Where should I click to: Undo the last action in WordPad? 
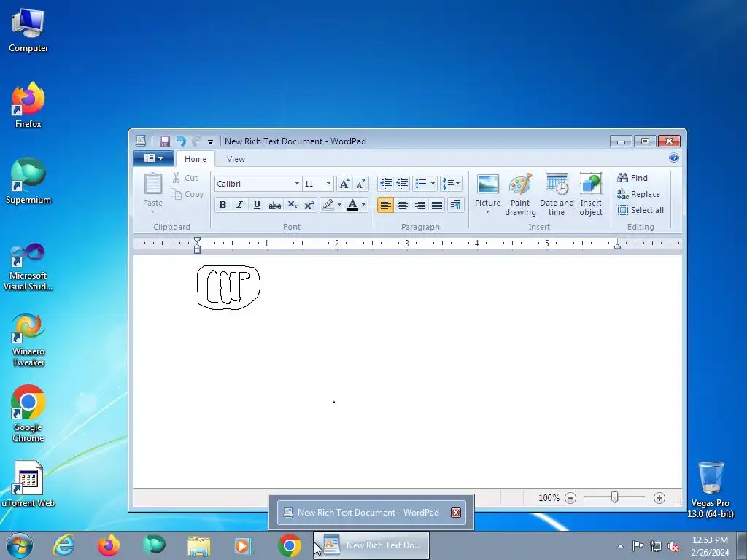(181, 141)
